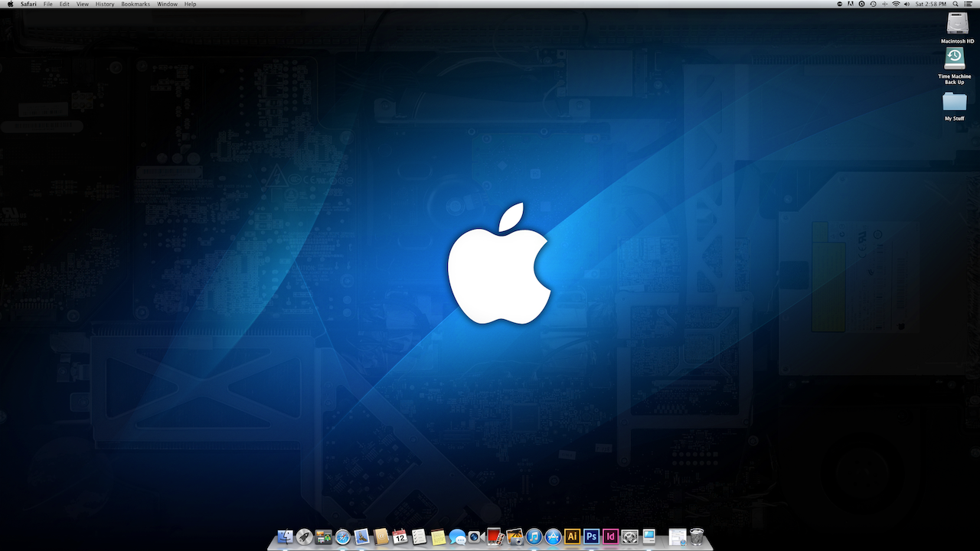Open the documents stack in Dock

(678, 536)
